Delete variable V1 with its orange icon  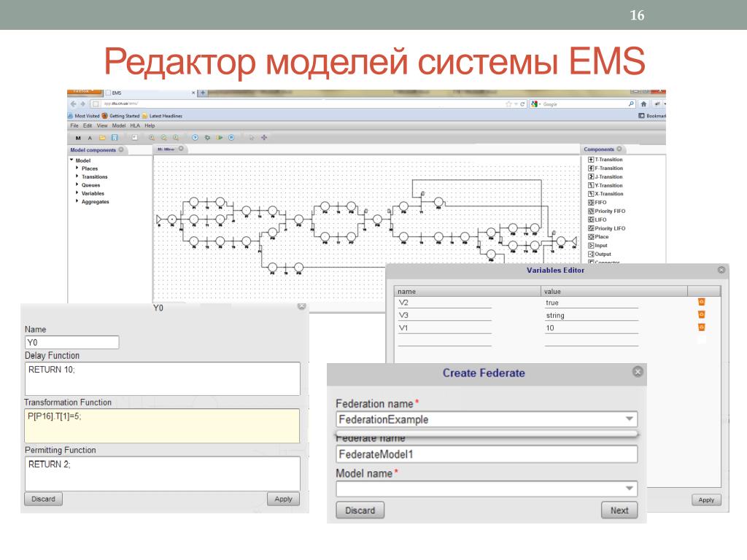[x=701, y=327]
